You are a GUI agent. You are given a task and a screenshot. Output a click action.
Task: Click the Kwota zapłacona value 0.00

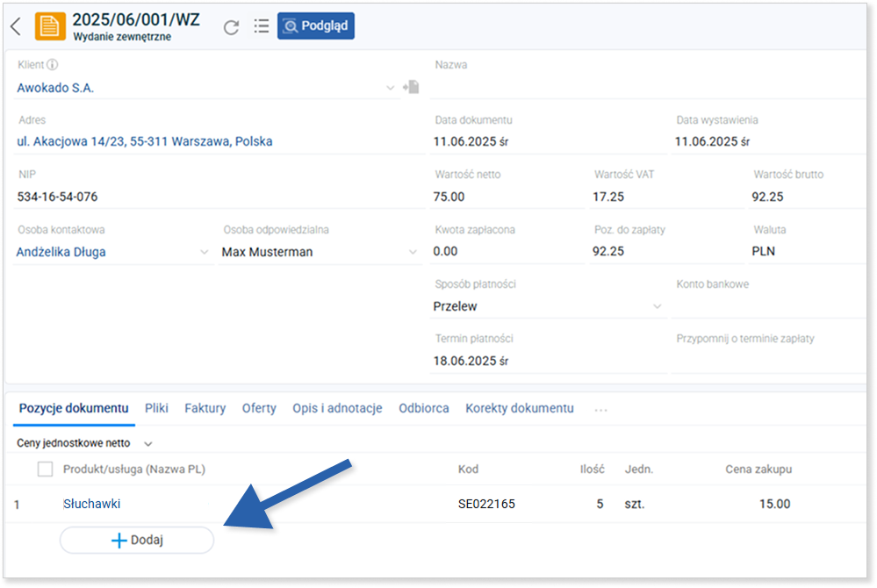tap(445, 252)
